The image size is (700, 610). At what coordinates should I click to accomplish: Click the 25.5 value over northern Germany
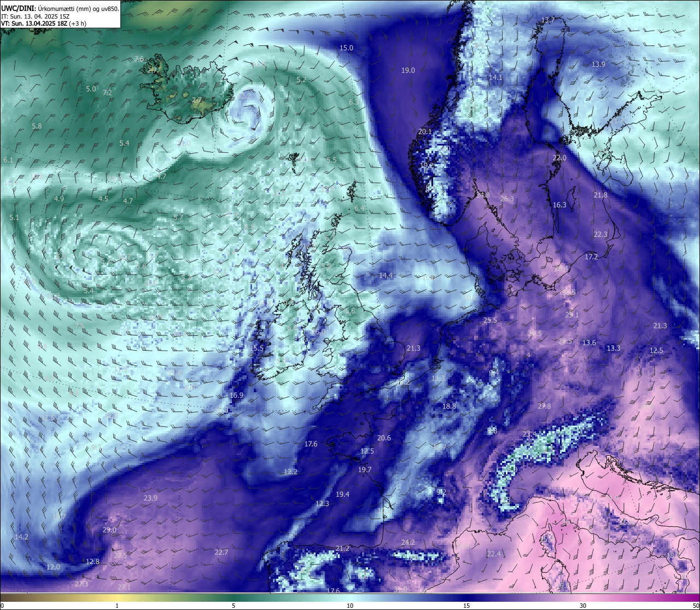pos(490,321)
